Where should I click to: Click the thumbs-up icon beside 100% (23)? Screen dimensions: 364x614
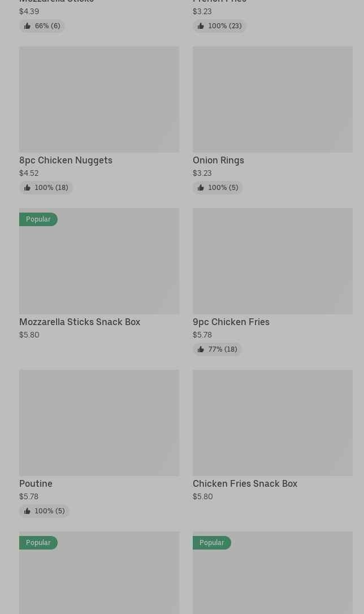[201, 26]
